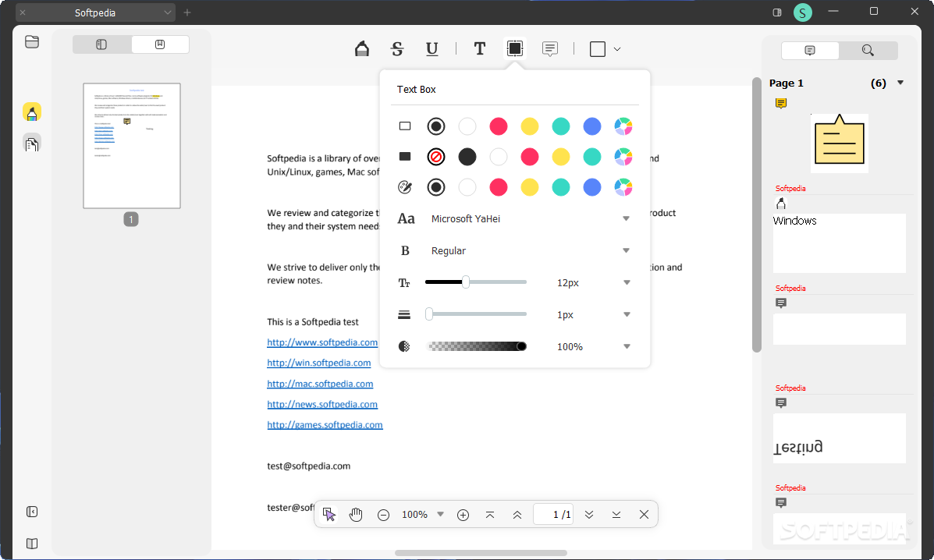Collapse the Page 1 comments section
The image size is (934, 560).
tap(900, 83)
